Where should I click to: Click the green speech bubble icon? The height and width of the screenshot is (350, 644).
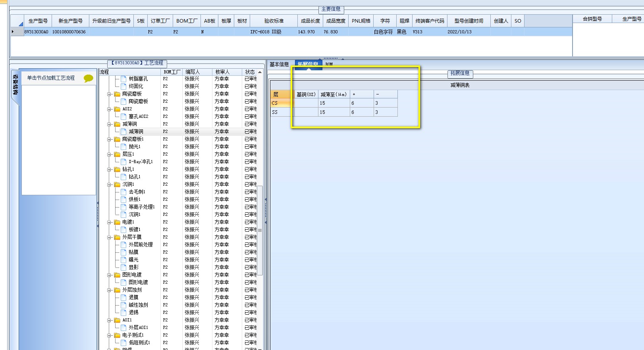pos(89,79)
